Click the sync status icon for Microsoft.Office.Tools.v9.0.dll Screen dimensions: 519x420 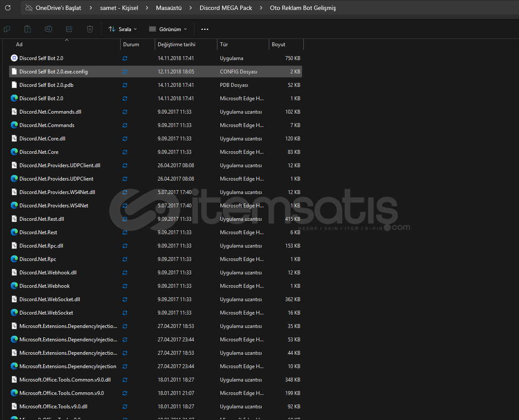point(125,407)
